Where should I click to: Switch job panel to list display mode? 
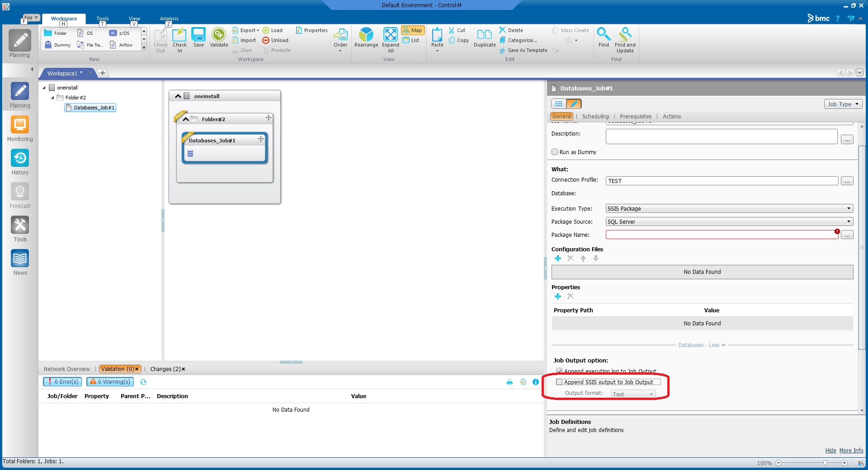coord(559,104)
